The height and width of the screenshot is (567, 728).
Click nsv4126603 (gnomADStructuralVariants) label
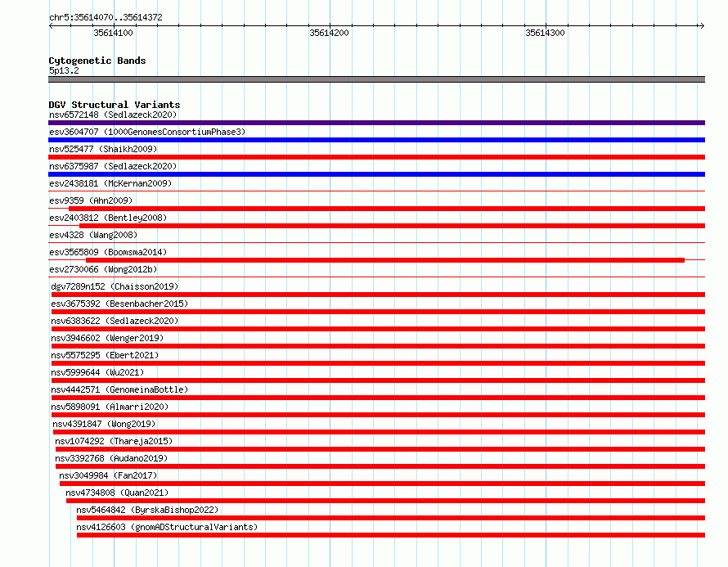click(x=167, y=527)
